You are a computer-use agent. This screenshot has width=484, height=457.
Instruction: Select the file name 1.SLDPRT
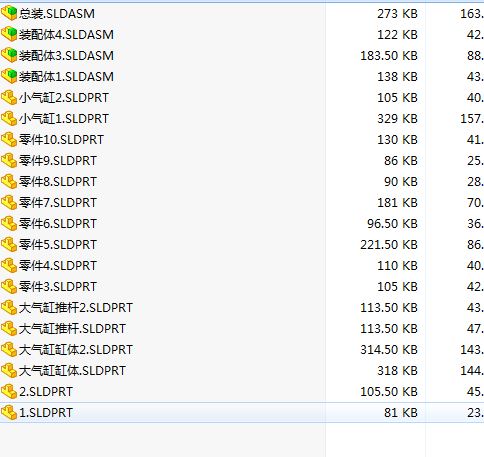(46, 413)
